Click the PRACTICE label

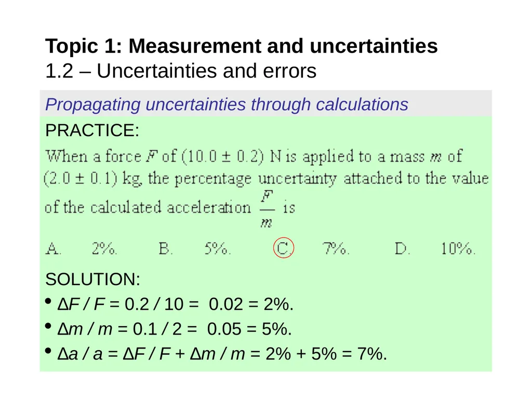92,130
